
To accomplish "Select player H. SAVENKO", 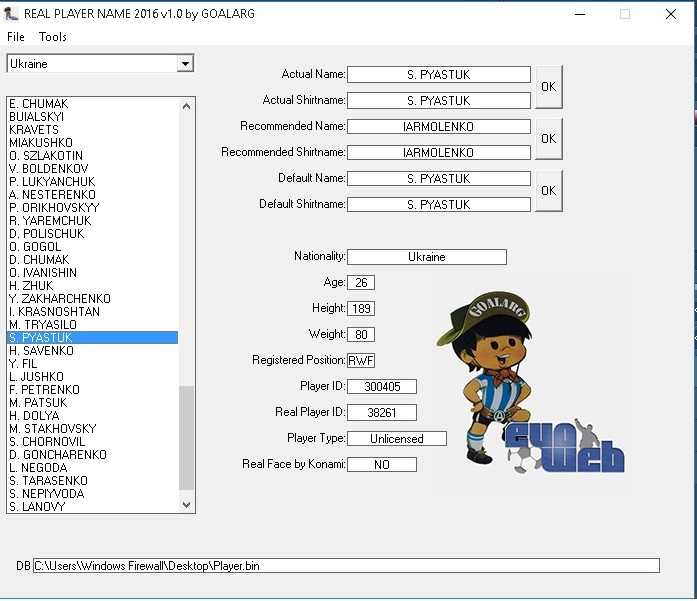I will 92,351.
